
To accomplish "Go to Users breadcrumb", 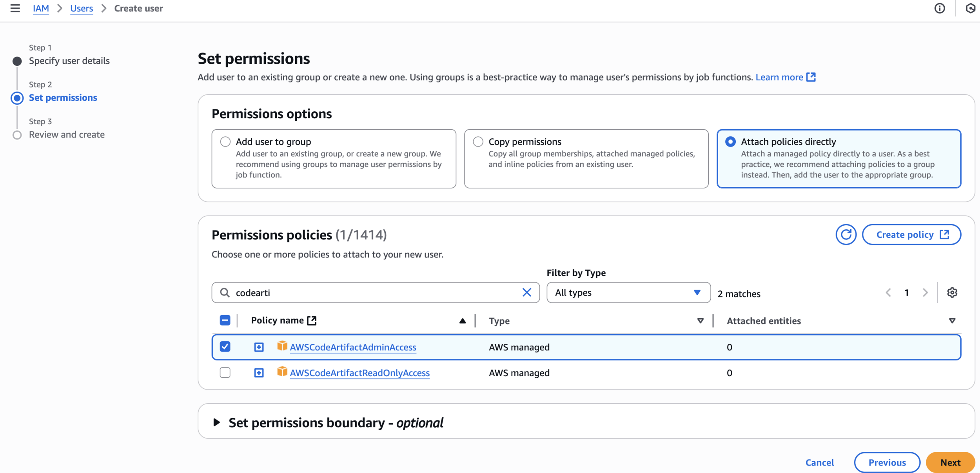I will point(82,8).
